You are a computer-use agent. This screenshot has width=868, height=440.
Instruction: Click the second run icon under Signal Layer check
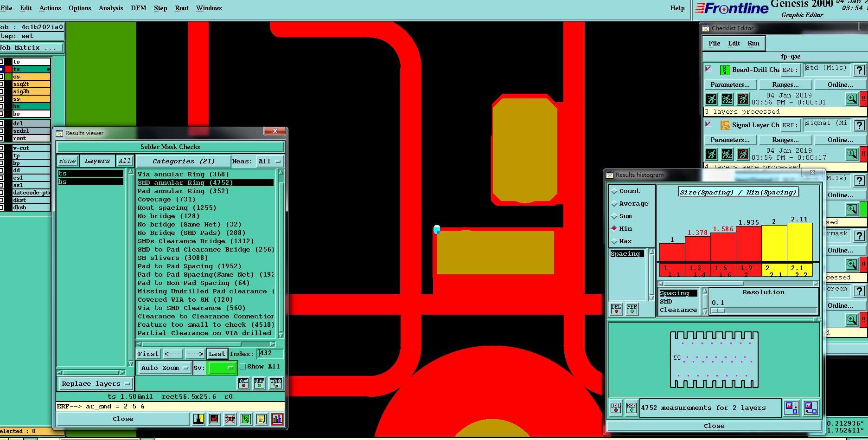[x=727, y=154]
